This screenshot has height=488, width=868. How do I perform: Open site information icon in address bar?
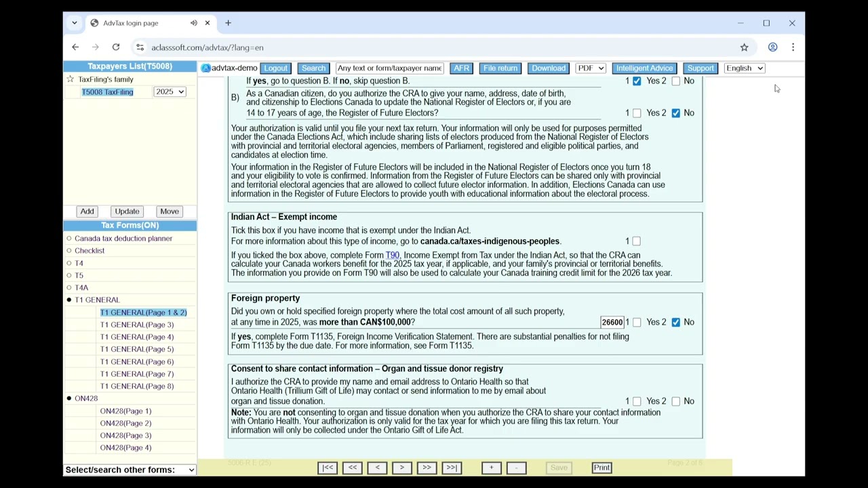(x=140, y=47)
